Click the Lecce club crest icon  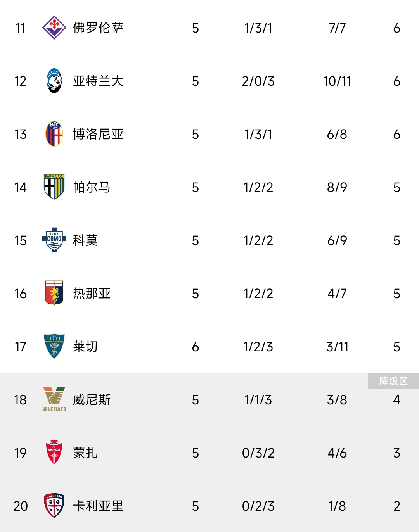tap(54, 346)
